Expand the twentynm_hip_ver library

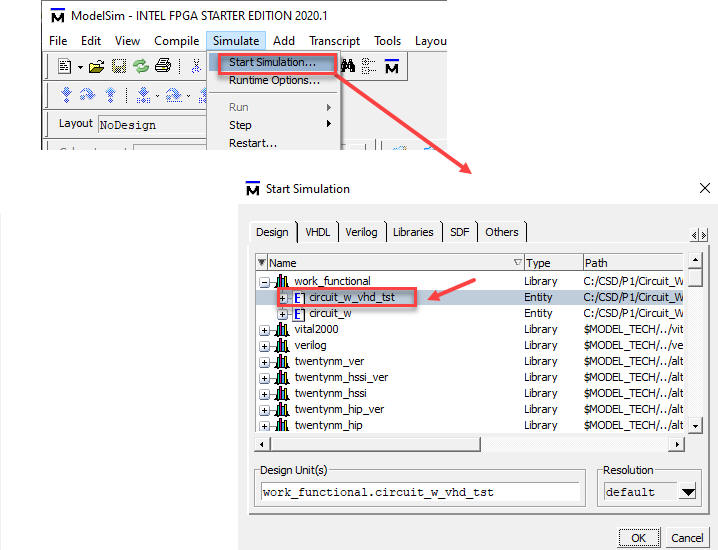[264, 410]
